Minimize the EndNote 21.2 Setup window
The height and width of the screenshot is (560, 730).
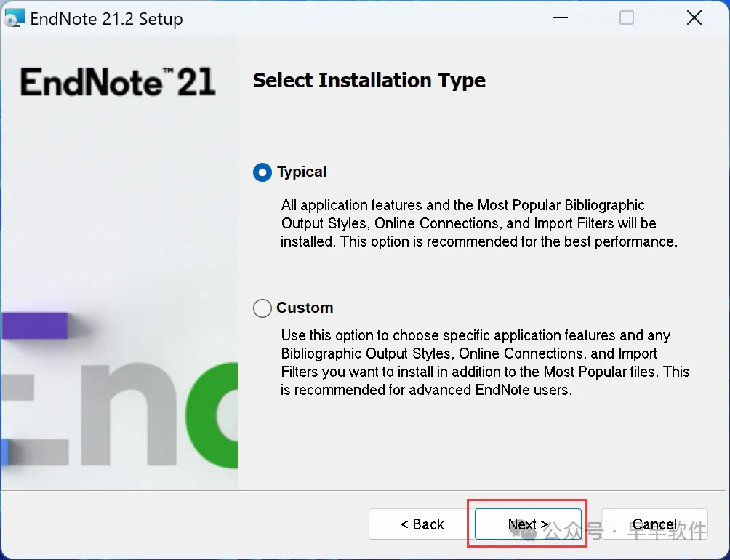tap(561, 17)
